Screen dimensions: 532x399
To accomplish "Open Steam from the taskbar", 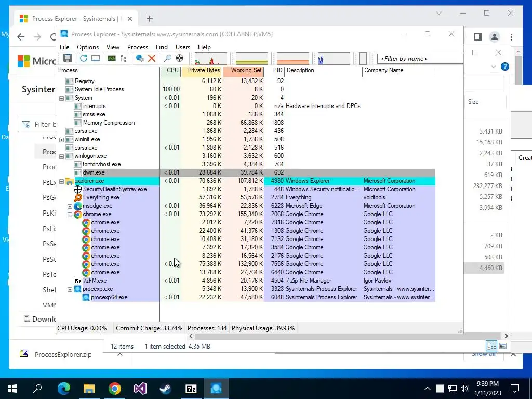I will point(166,389).
